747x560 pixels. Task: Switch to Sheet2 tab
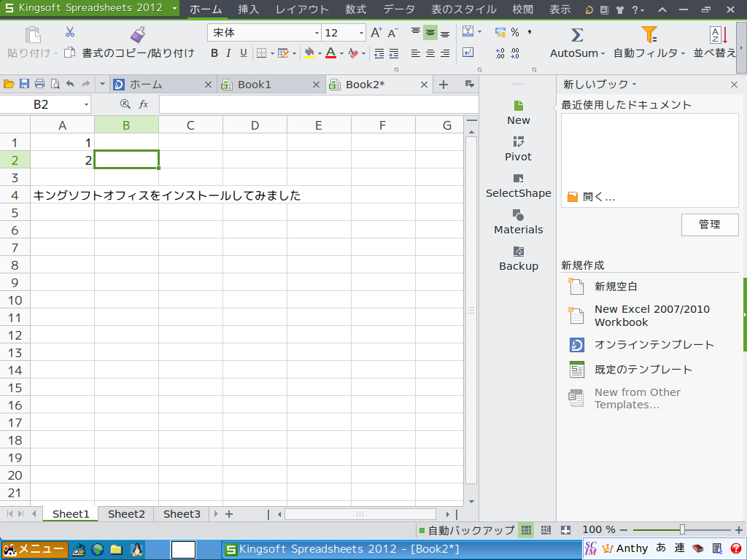pyautogui.click(x=126, y=514)
